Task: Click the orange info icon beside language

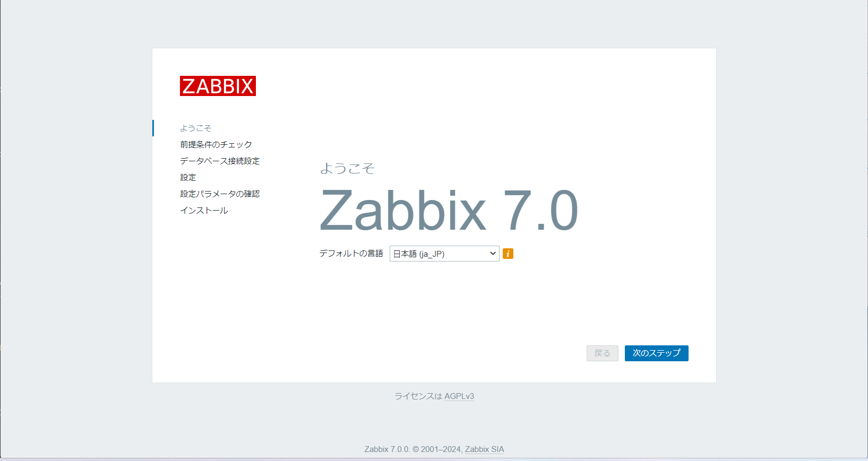Action: (508, 254)
